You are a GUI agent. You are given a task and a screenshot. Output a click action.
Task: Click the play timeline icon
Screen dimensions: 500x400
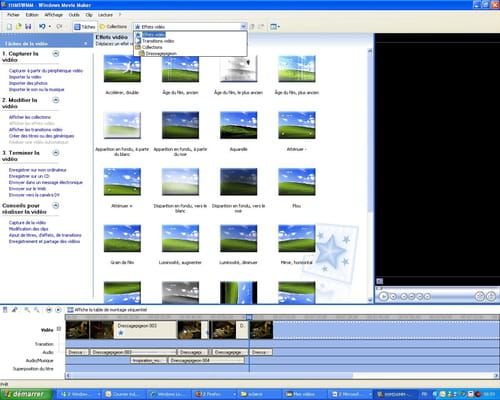tap(58, 310)
